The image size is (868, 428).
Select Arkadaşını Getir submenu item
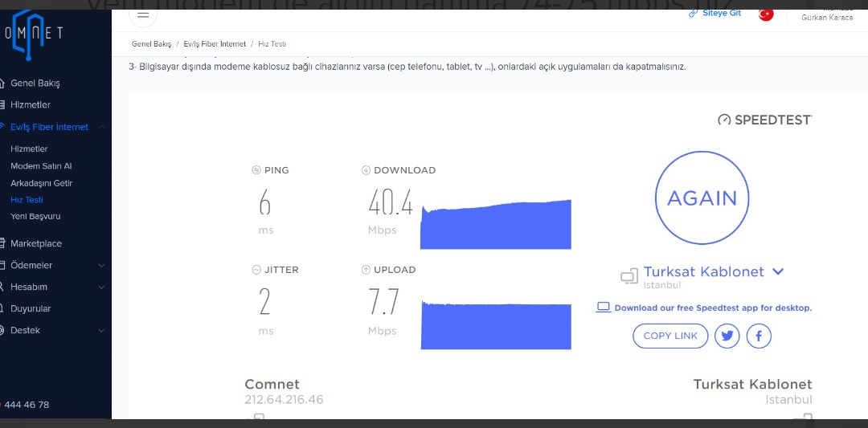[42, 183]
